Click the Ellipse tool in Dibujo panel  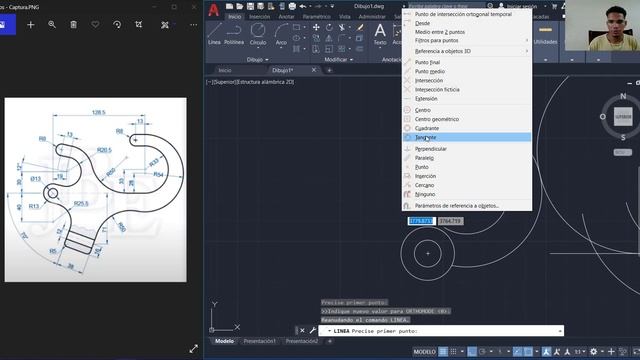[x=297, y=38]
